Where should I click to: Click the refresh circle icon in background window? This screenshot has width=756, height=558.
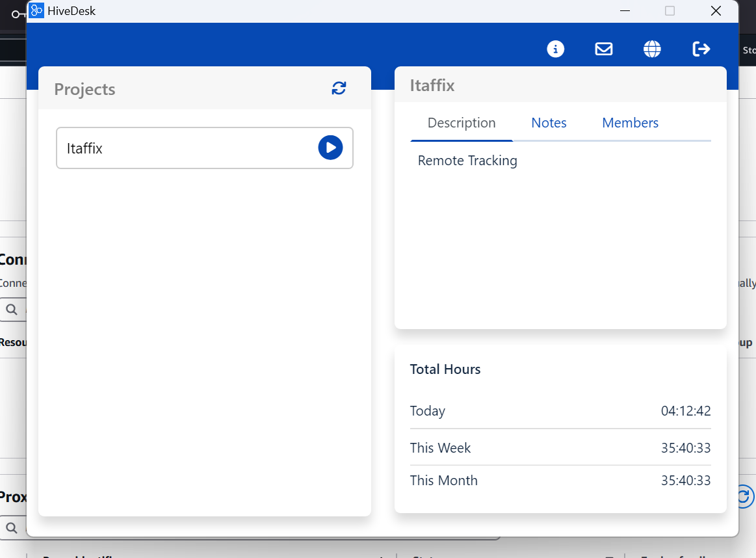coord(746,496)
